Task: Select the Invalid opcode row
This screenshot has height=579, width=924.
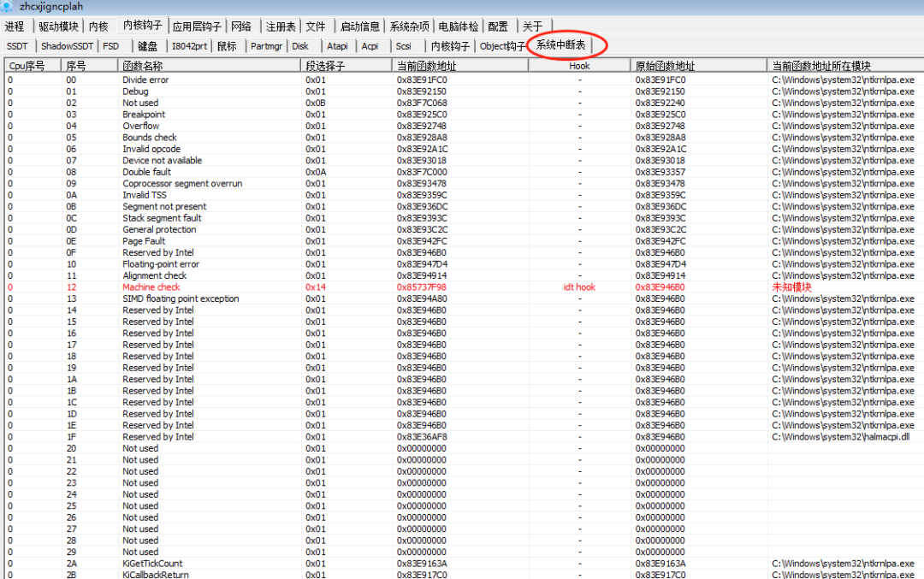Action: tap(465, 149)
